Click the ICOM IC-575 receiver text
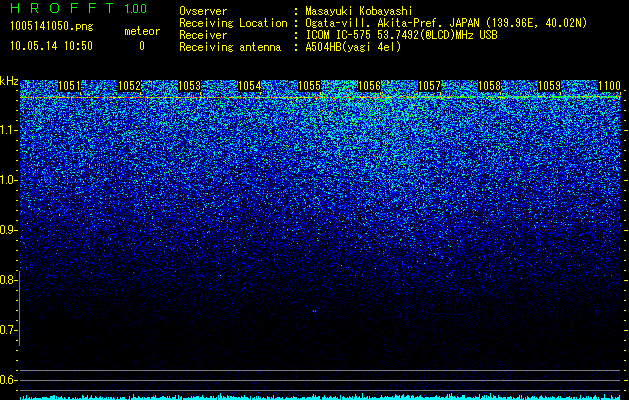Screen dimensions: 629x400 tap(401, 35)
